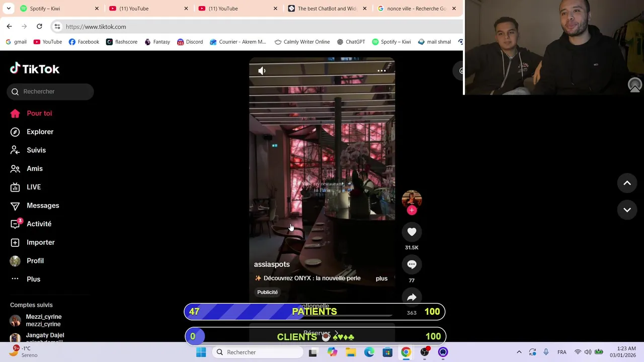Open Microsoft Edge from the taskbar
644x362 pixels.
[369, 352]
